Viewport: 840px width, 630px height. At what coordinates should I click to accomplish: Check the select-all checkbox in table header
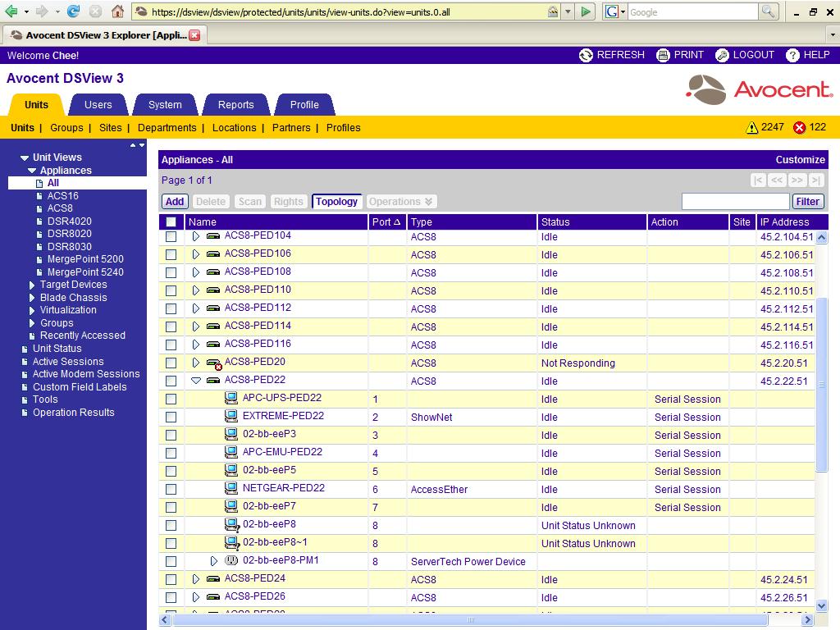click(171, 222)
